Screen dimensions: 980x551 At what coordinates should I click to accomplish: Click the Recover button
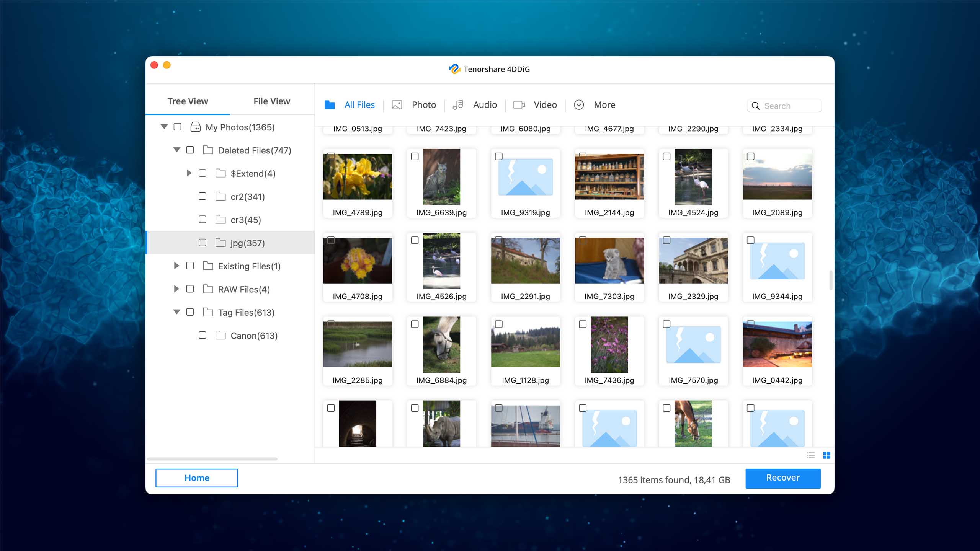783,478
